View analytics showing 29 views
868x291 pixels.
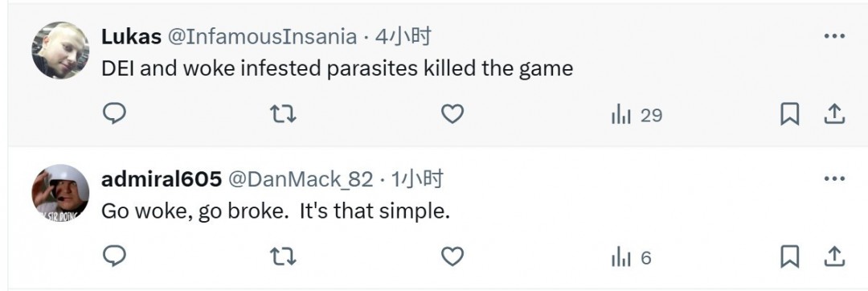[x=637, y=116]
